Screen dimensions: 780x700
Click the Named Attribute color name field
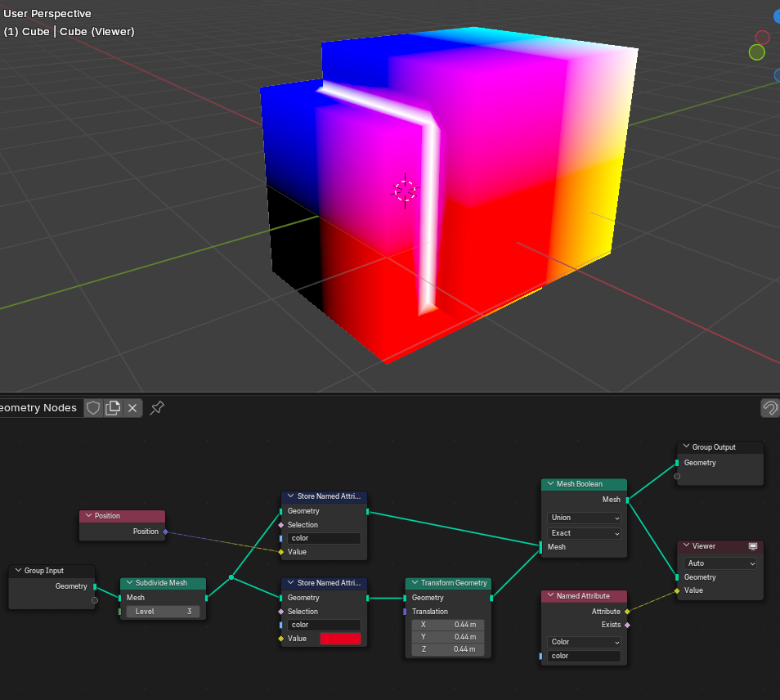tap(584, 656)
